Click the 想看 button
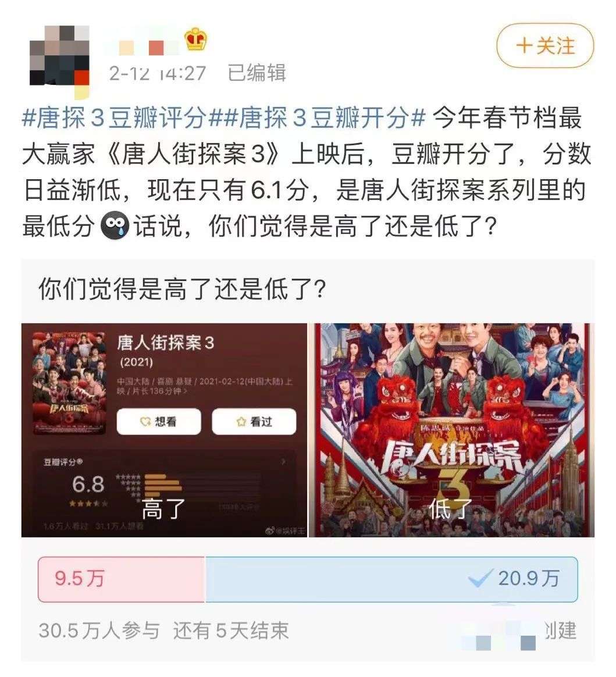 158,422
